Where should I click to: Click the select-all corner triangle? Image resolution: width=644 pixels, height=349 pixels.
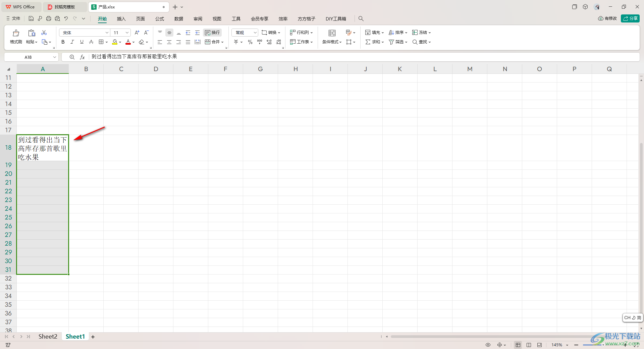[8, 69]
